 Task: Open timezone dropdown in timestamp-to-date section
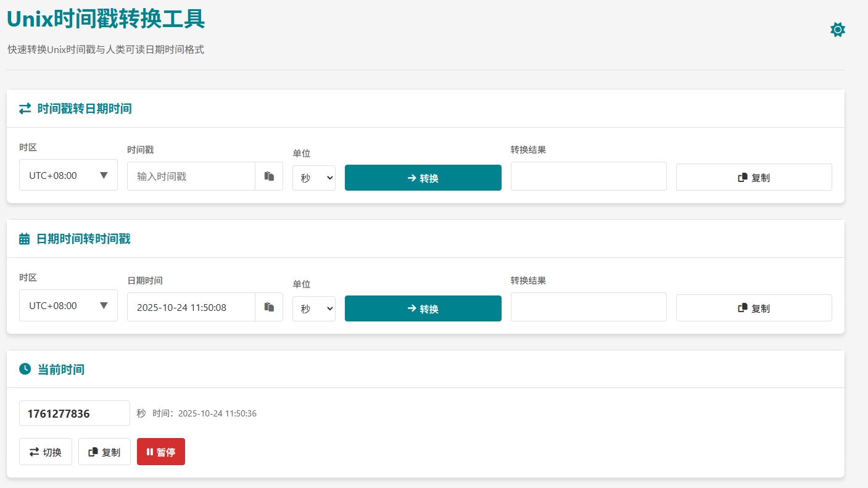[x=68, y=175]
